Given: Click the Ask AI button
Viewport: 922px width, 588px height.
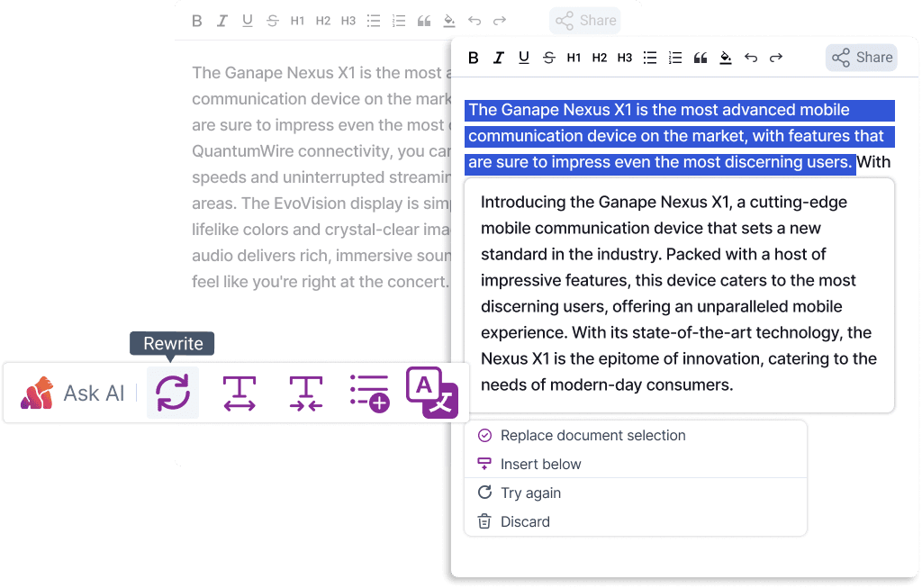Looking at the screenshot, I should (78, 393).
